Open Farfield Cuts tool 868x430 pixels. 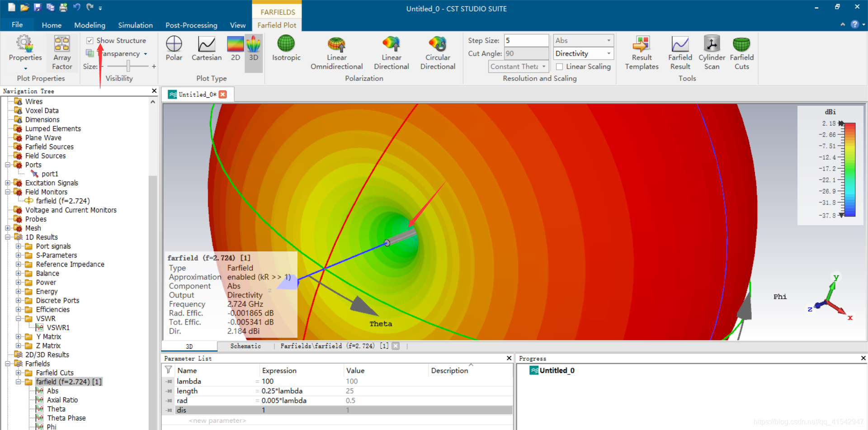coord(742,52)
